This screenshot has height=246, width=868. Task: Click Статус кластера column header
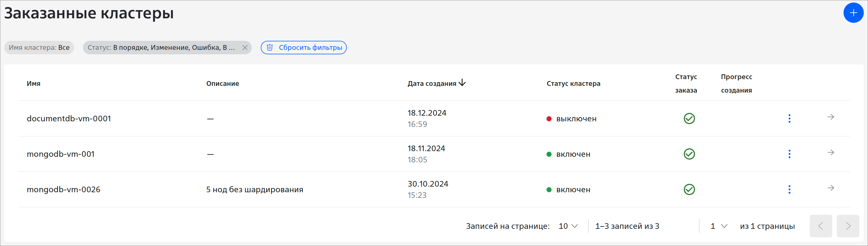573,84
